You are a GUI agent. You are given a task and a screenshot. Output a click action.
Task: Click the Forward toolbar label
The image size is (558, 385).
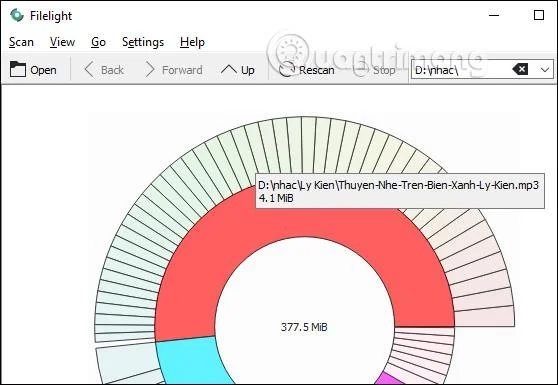click(182, 70)
